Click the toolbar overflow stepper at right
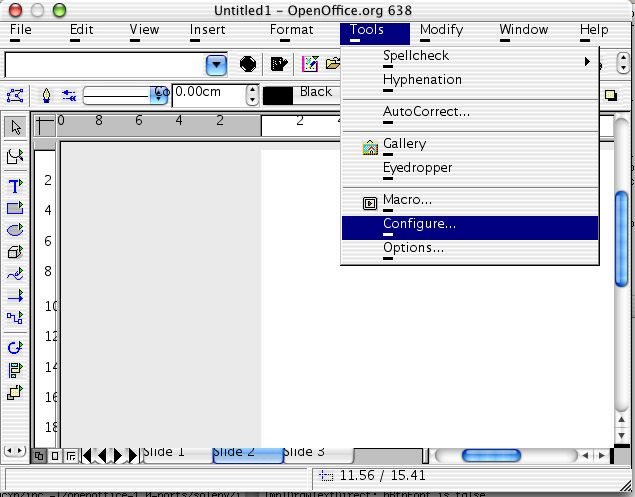Screen dimensions: 635x497 point(623,64)
